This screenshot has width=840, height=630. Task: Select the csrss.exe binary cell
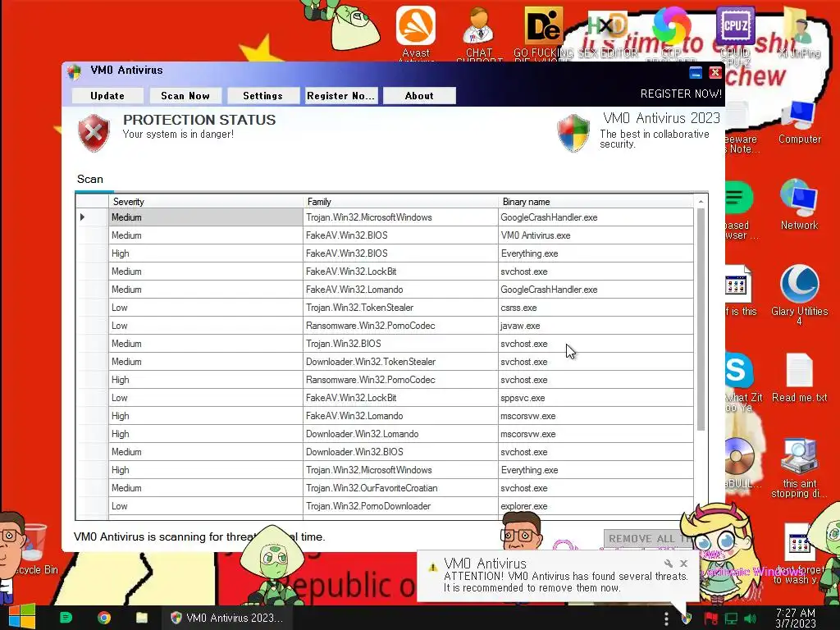[596, 308]
